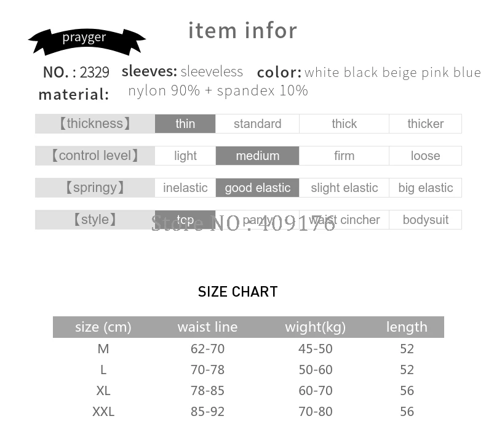Choose the thick thickness cell

point(344,124)
